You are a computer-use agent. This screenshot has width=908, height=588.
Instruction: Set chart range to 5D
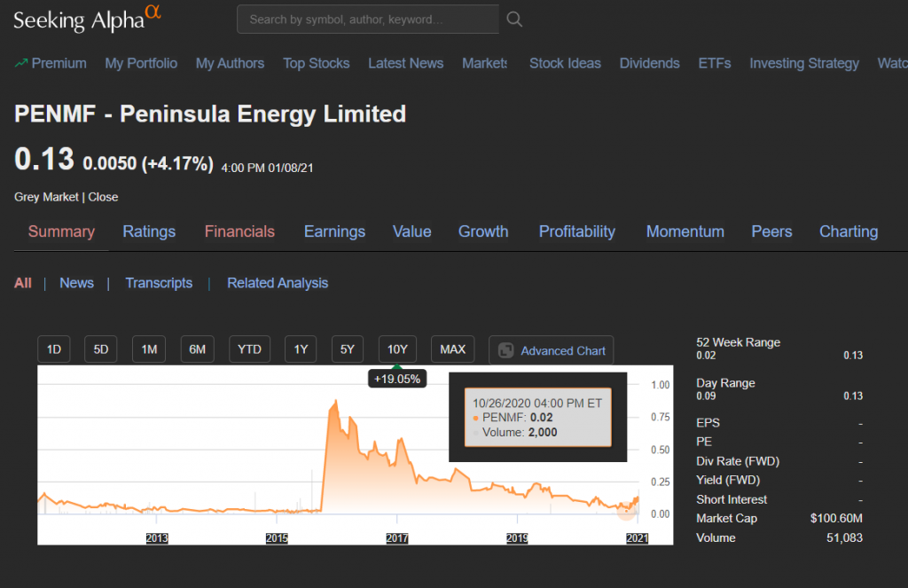[x=101, y=349]
